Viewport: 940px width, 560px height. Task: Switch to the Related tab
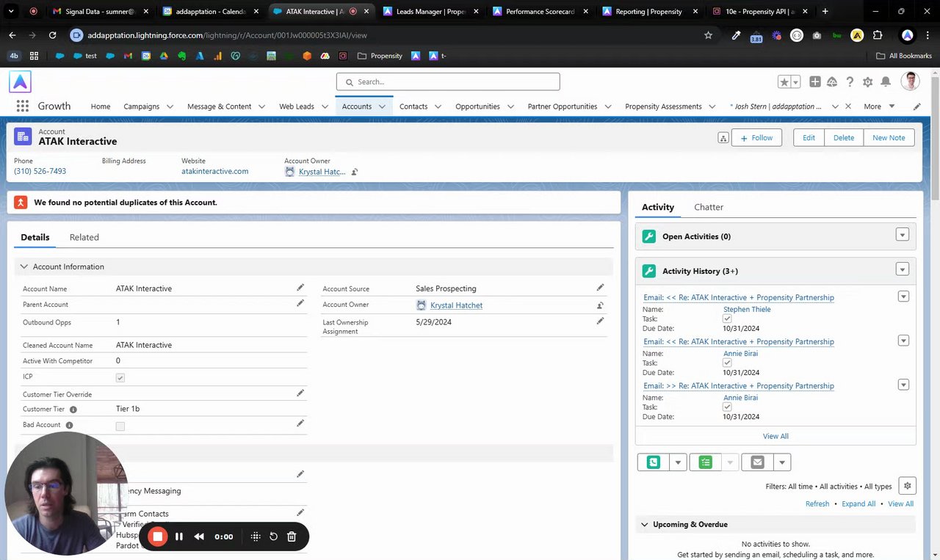click(x=84, y=237)
